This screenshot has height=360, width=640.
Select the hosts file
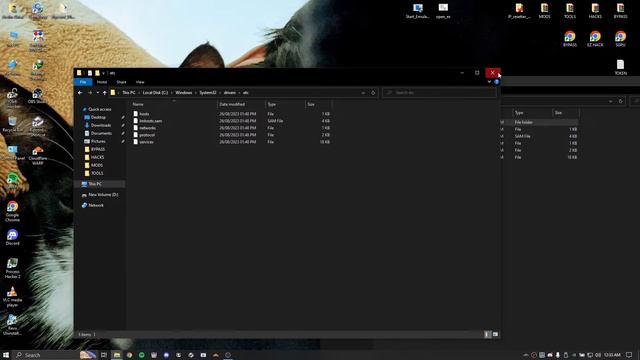(144, 114)
